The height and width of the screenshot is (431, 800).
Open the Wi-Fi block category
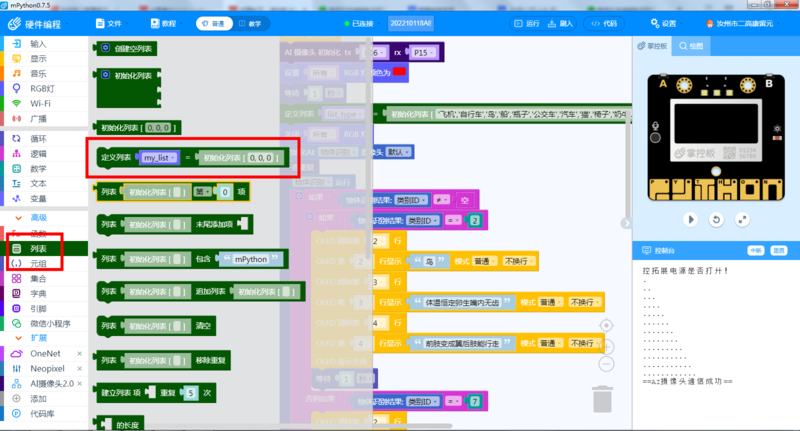pyautogui.click(x=40, y=102)
